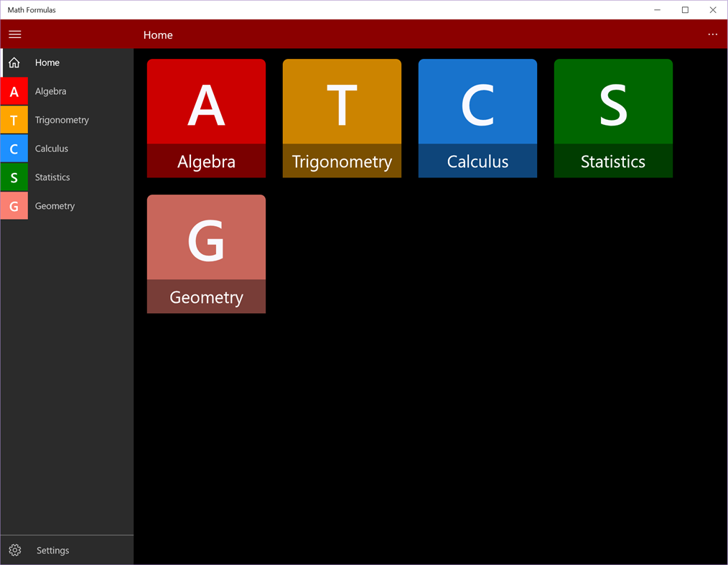Open the Calculus tile
The image size is (728, 565).
pos(477,118)
